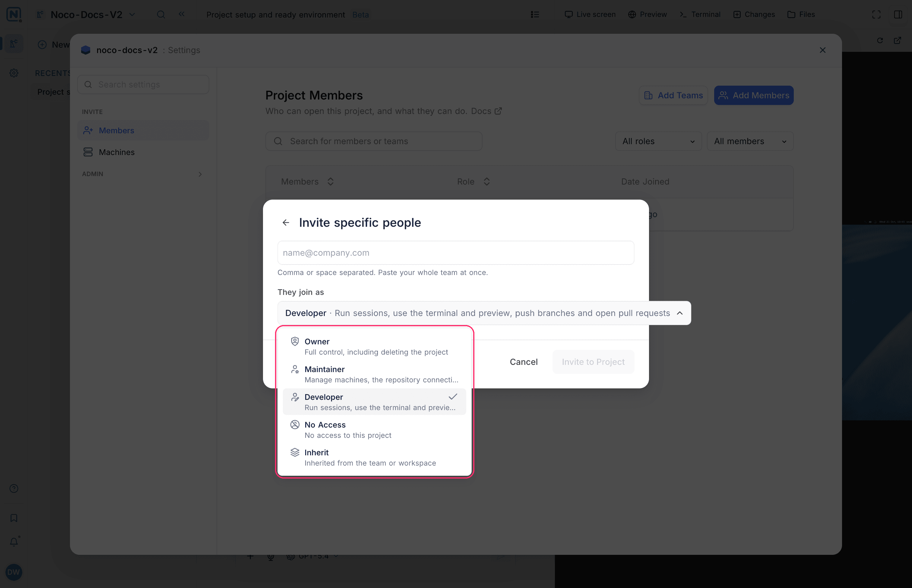Click the Add Teams button

[x=673, y=96]
